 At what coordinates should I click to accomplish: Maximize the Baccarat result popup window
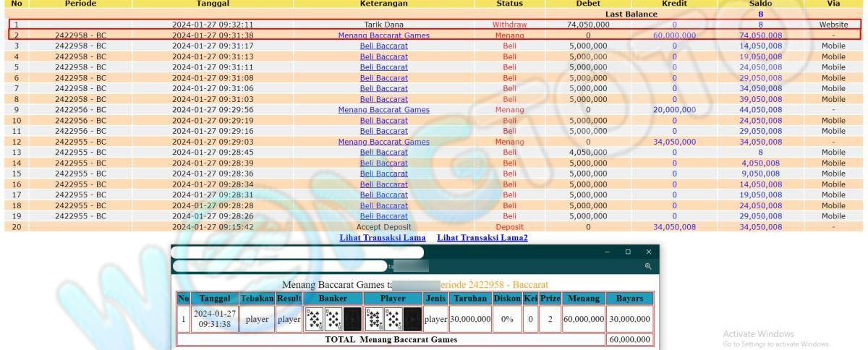click(627, 252)
